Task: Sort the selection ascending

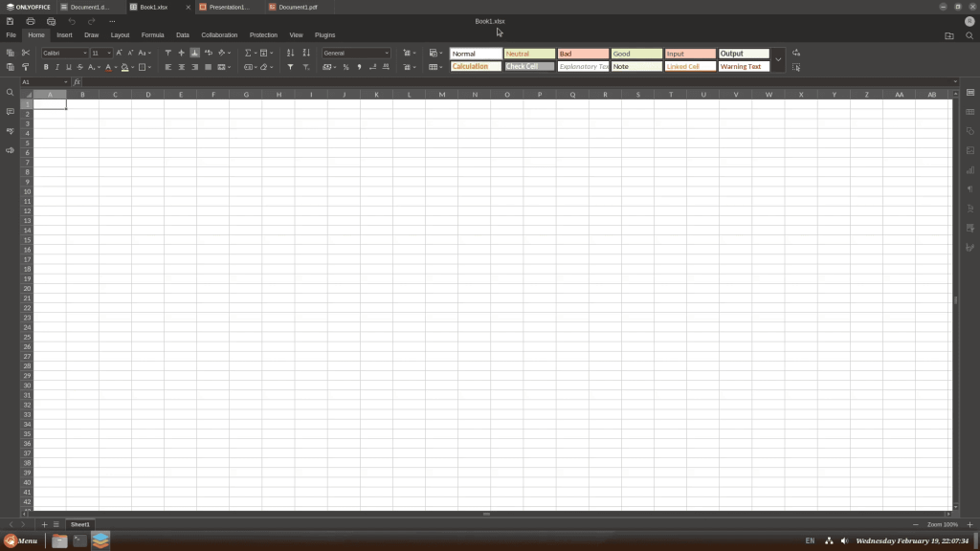Action: 290,53
